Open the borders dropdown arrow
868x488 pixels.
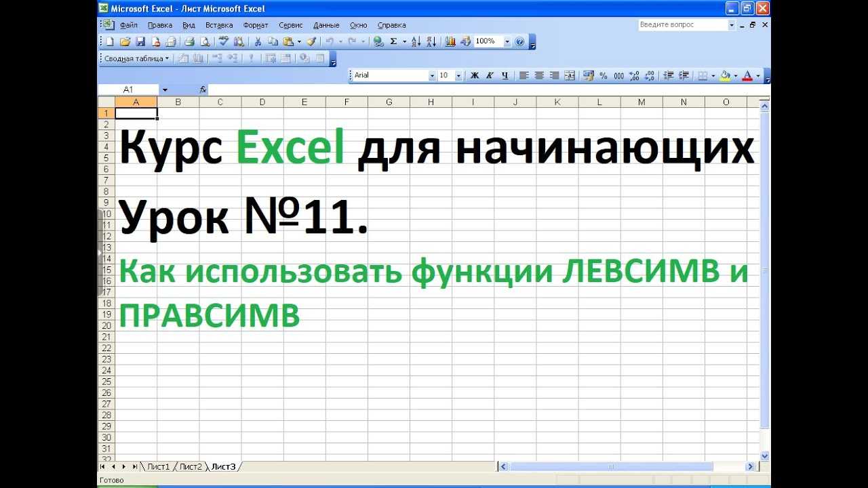[x=713, y=76]
